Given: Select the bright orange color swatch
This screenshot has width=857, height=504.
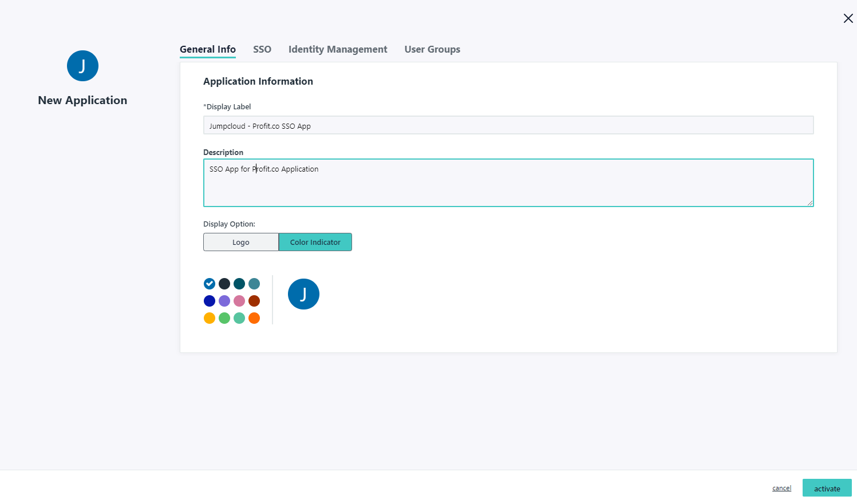Looking at the screenshot, I should (x=254, y=318).
